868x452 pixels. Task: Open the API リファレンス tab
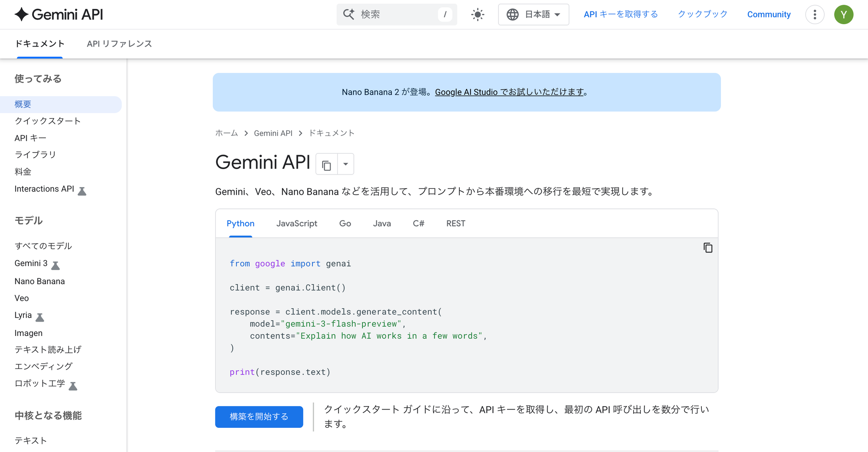[119, 44]
